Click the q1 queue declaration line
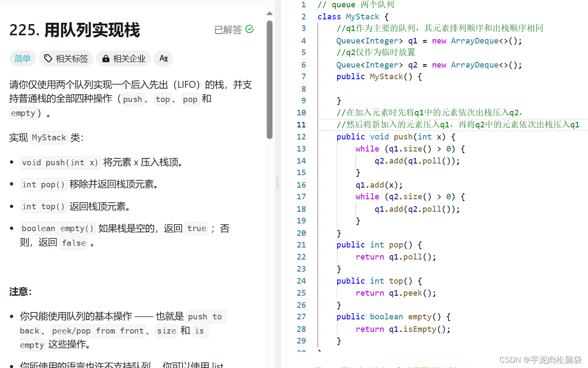This screenshot has width=588, height=368. point(429,41)
